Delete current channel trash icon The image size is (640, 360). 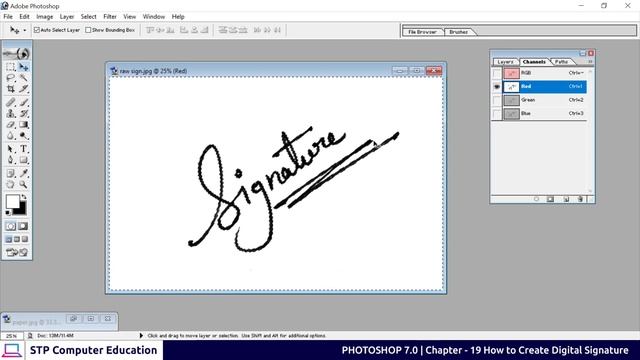click(580, 199)
